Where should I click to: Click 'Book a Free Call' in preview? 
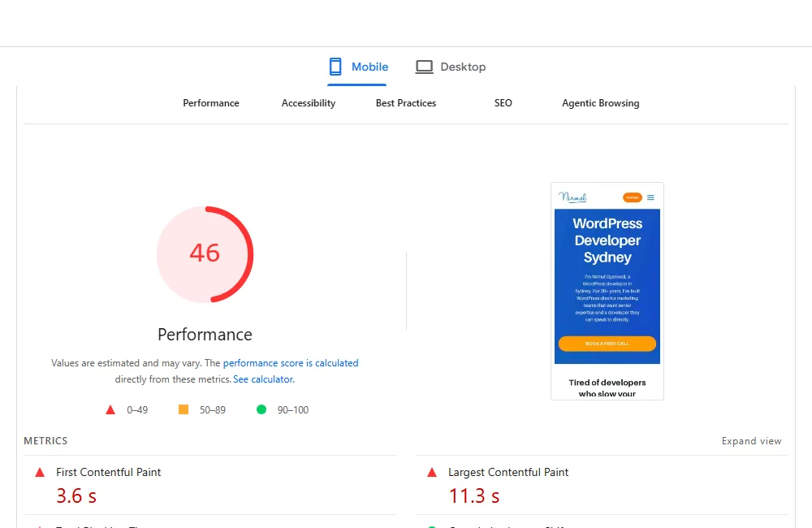click(x=607, y=344)
